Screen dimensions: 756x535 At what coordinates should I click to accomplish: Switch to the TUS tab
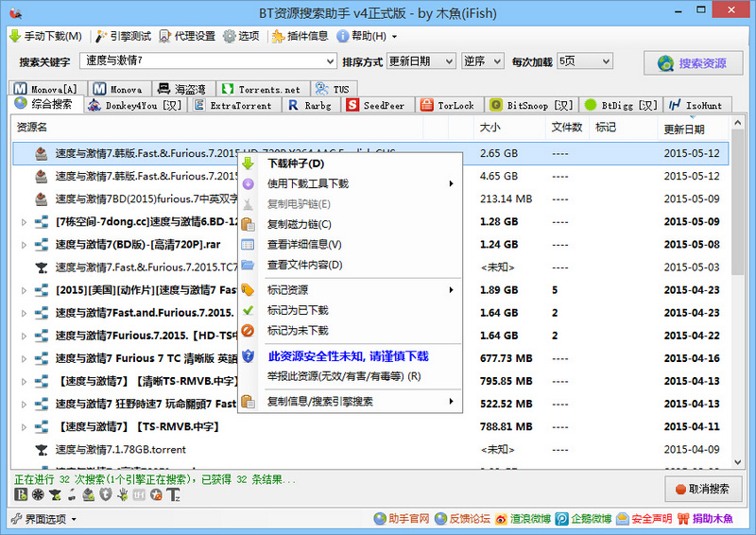pos(334,89)
